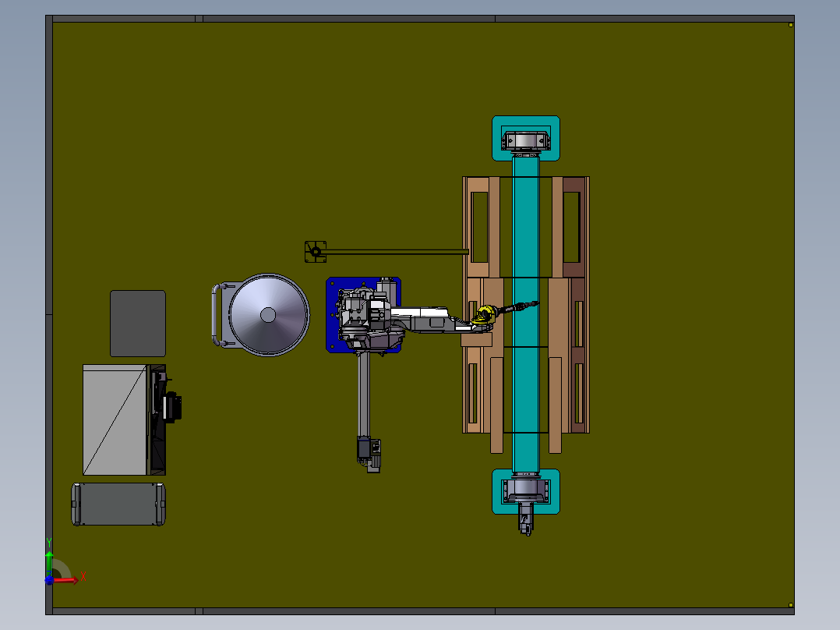Select the vertical gray rail under robot
The height and width of the screenshot is (630, 840).
point(364,395)
